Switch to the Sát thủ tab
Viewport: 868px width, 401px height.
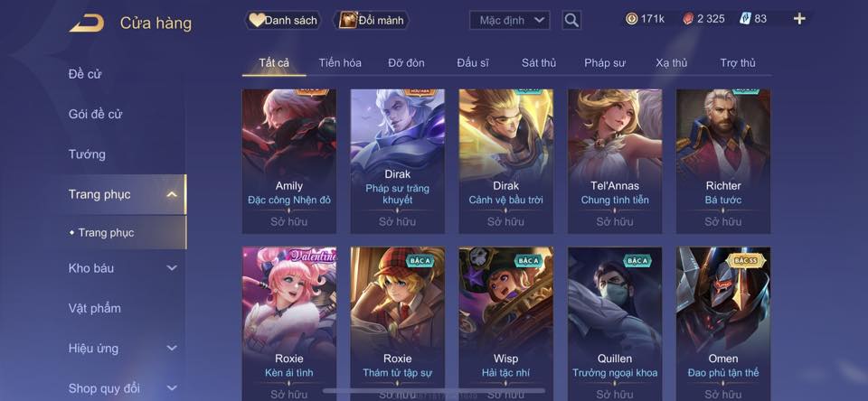(x=539, y=63)
